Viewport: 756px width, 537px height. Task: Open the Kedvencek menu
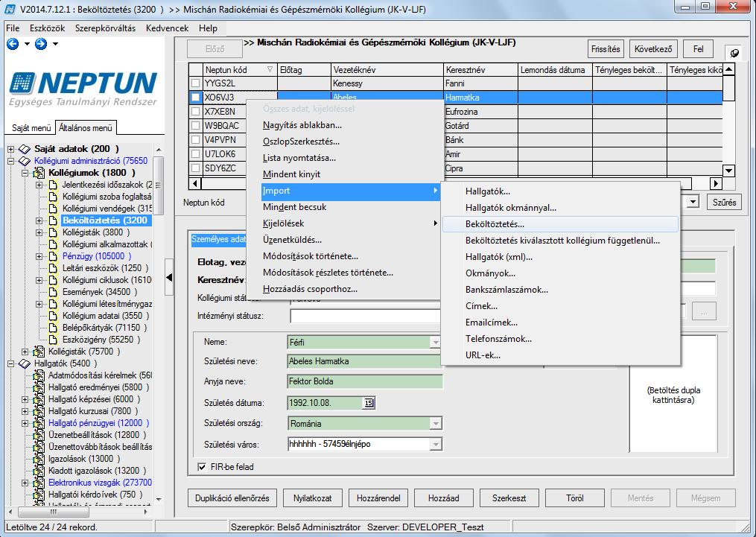(x=167, y=28)
